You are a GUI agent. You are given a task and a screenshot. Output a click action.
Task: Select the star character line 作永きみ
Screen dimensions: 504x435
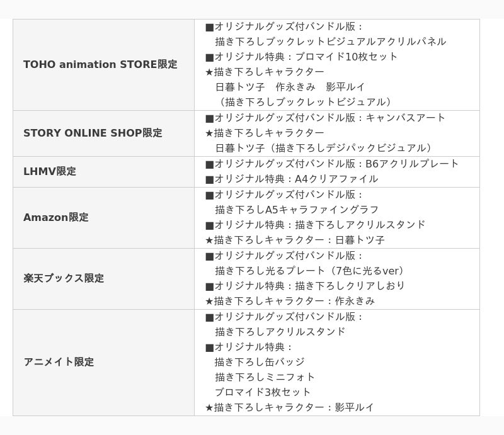click(290, 301)
